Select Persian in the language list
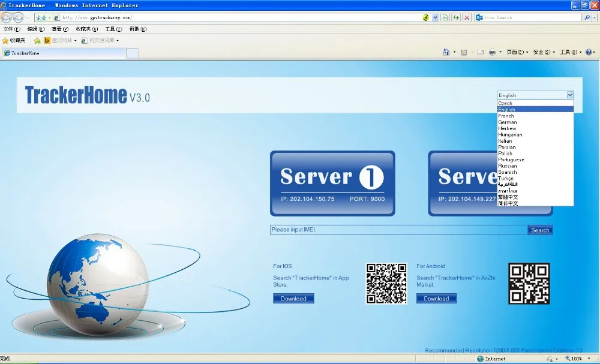The width and height of the screenshot is (600, 364). pos(535,147)
